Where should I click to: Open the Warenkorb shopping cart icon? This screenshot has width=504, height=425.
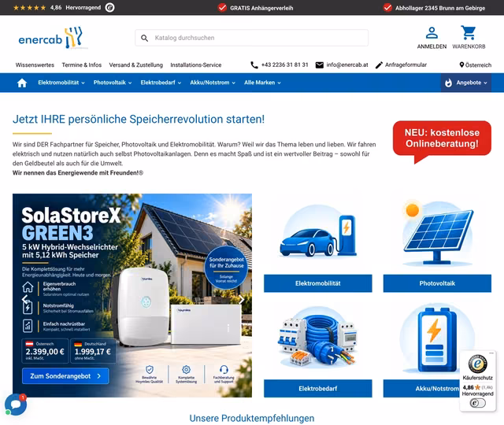pyautogui.click(x=469, y=33)
